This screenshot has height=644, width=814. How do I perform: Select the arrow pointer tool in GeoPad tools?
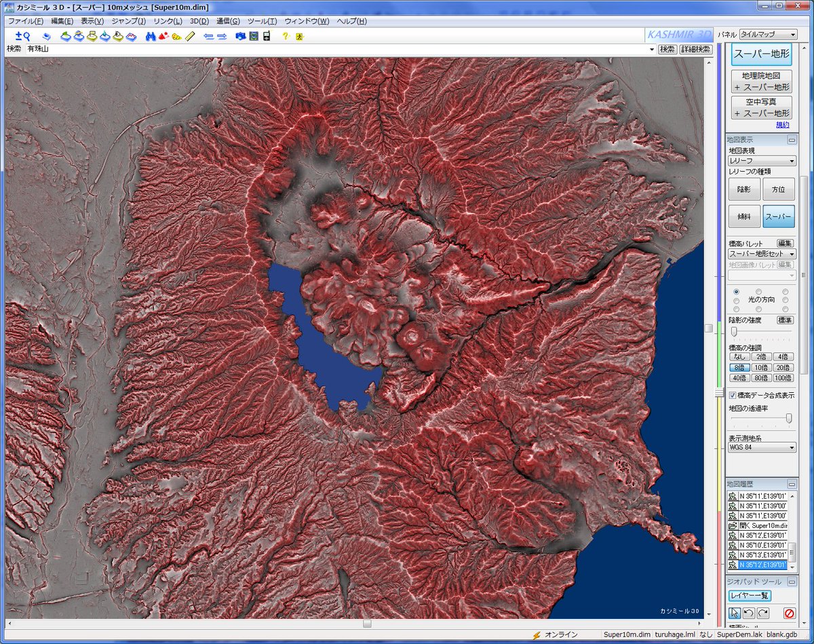click(735, 613)
